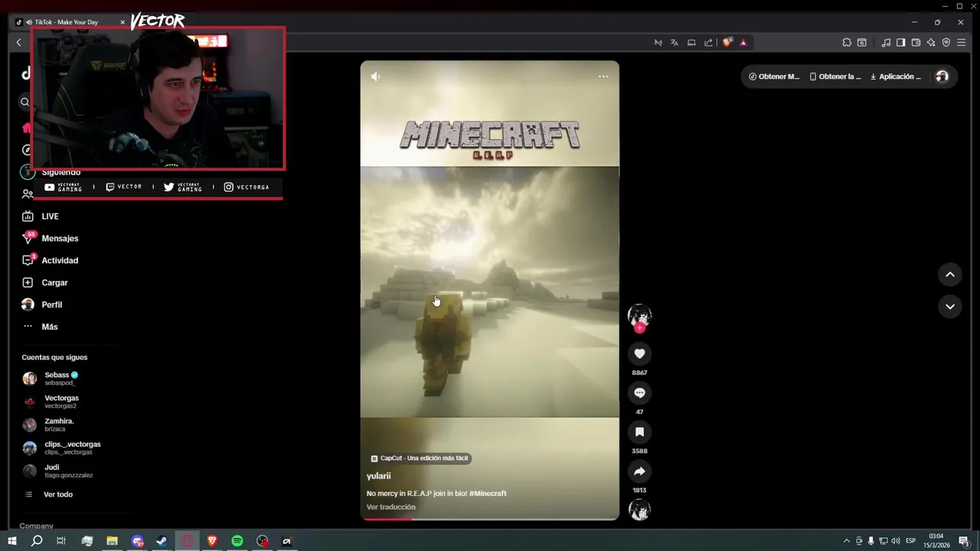The width and height of the screenshot is (980, 551).
Task: Open Brave Shields lion icon
Action: click(727, 42)
